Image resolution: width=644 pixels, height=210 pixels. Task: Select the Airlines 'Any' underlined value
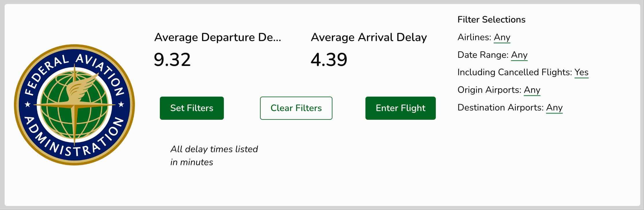point(502,37)
